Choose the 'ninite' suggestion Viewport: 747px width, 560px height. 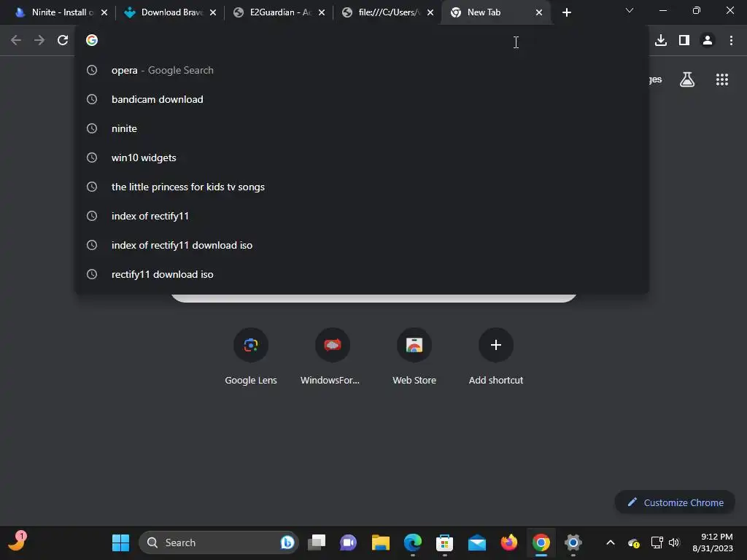coord(362,128)
